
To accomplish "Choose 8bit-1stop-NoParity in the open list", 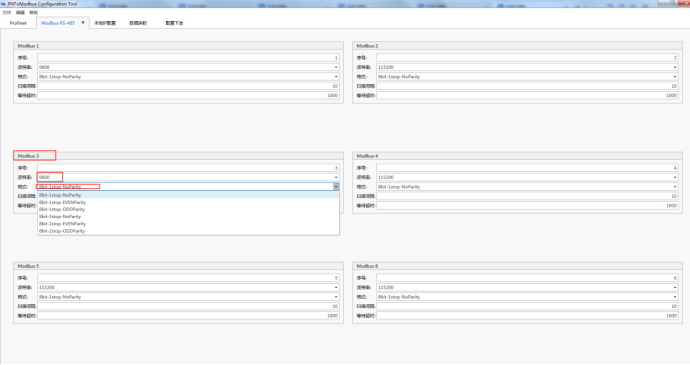I will [x=188, y=195].
